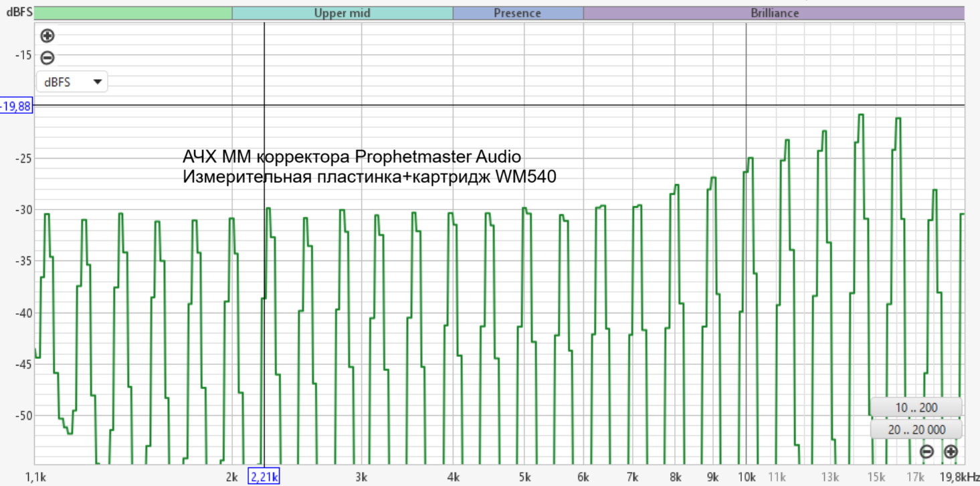Click the -35 level axis label
The width and height of the screenshot is (980, 486).
coord(23,261)
